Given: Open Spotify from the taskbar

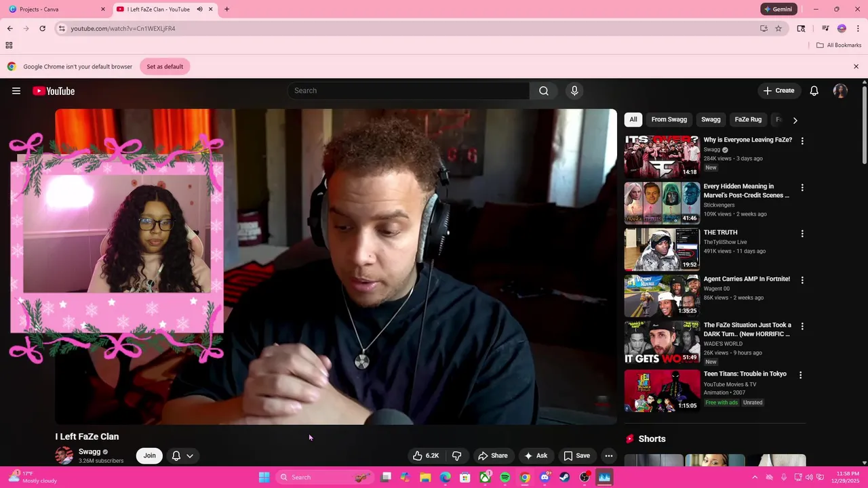Looking at the screenshot, I should pyautogui.click(x=505, y=477).
